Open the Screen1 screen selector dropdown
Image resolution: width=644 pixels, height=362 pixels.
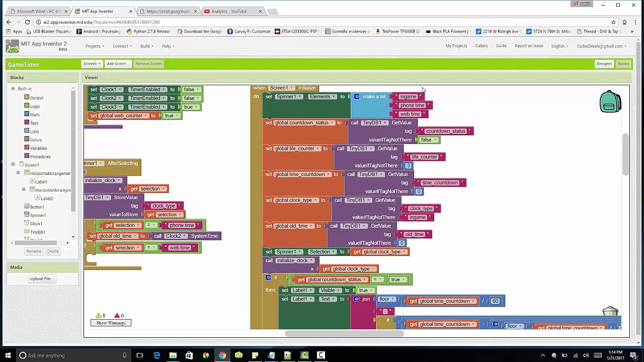[x=92, y=64]
